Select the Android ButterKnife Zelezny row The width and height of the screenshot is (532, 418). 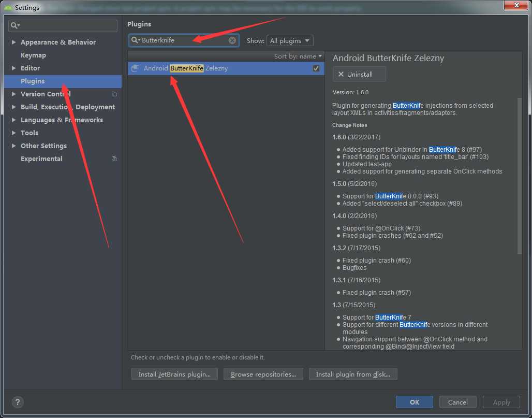pos(226,68)
